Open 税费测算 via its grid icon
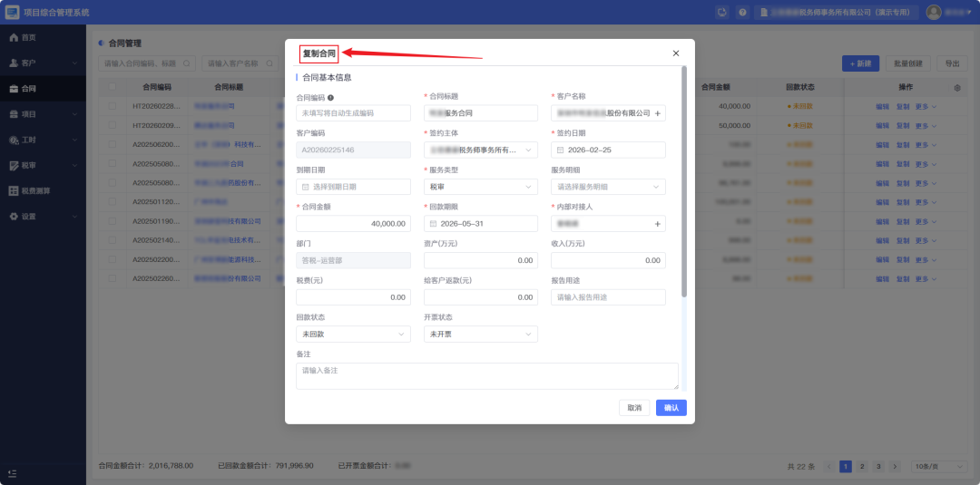The image size is (980, 485). coord(14,191)
